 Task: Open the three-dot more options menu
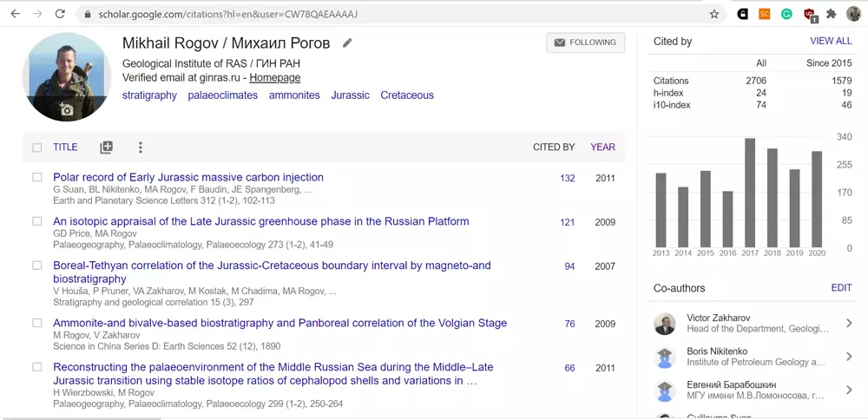coord(140,148)
